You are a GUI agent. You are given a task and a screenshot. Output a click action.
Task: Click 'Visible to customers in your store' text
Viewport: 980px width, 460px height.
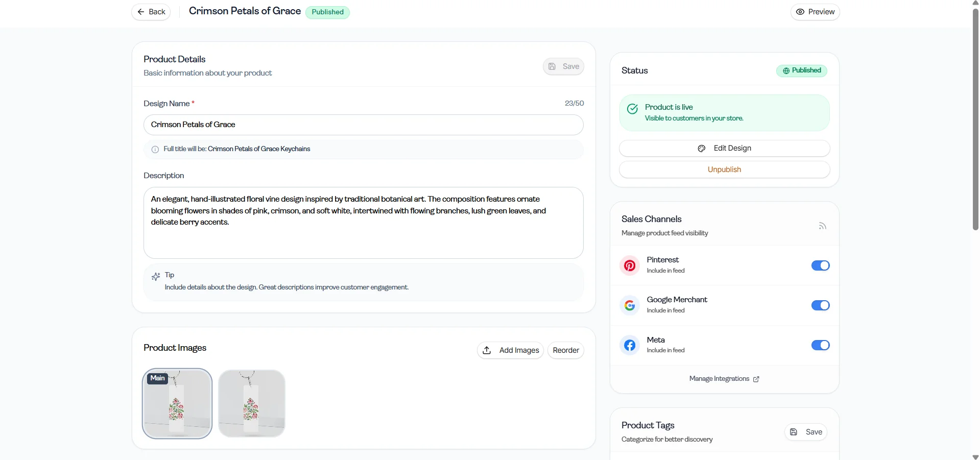click(694, 118)
